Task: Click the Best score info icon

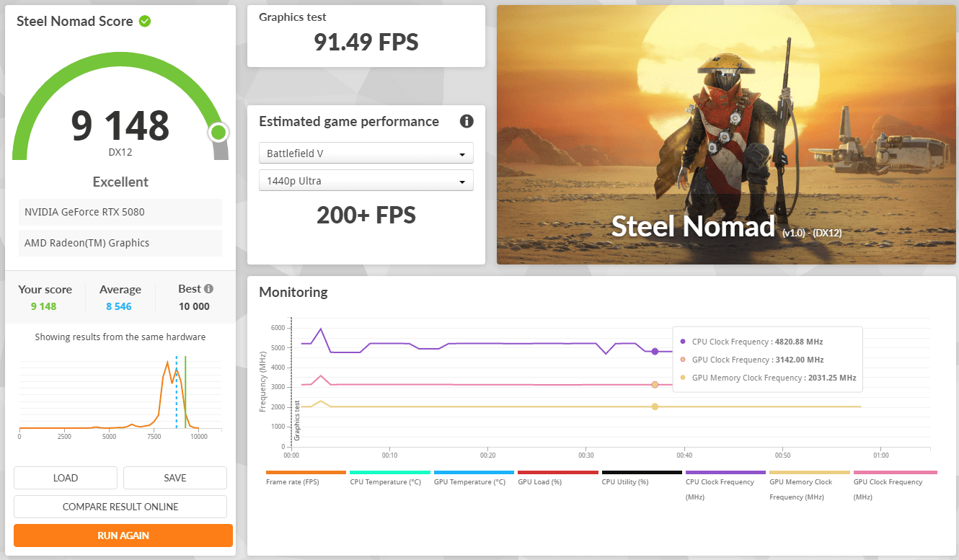Action: (x=208, y=289)
